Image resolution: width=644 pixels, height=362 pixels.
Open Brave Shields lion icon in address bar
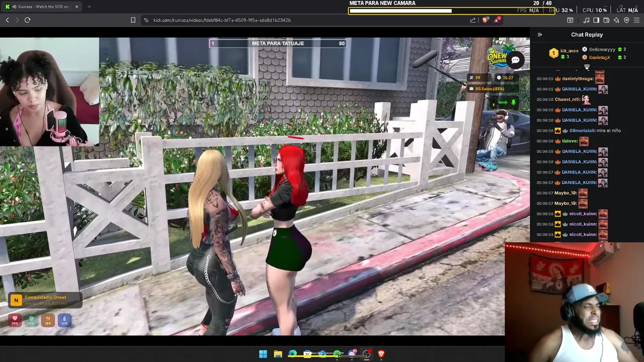coord(485,20)
